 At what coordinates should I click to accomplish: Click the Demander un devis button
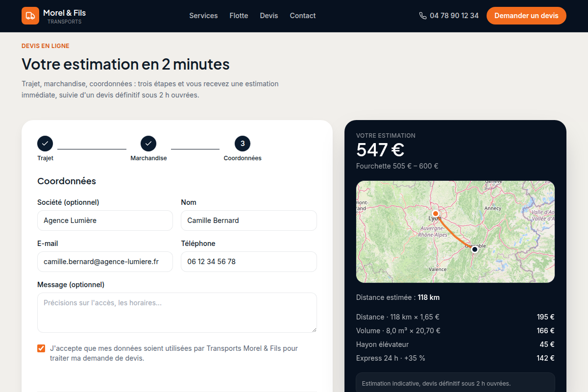pos(526,16)
